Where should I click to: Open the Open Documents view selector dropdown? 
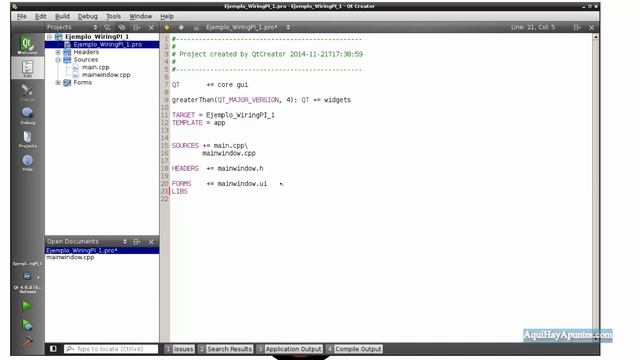pos(124,242)
